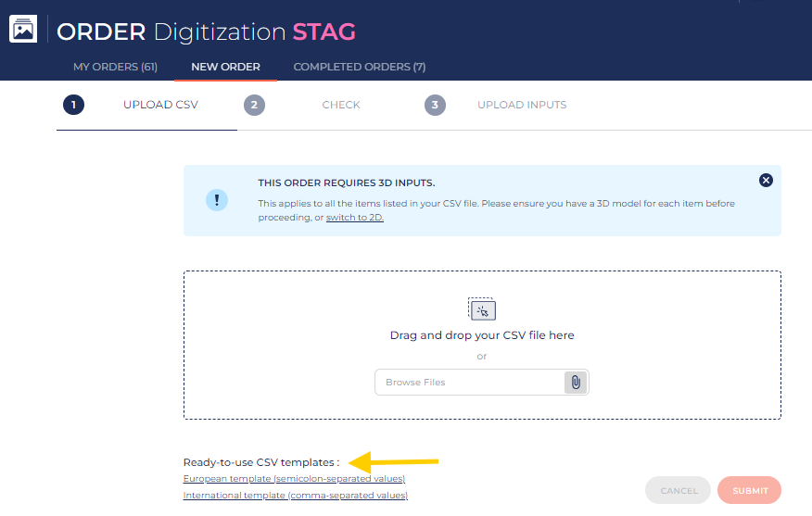Dismiss the 3D inputs notice banner
The width and height of the screenshot is (812, 516).
[x=766, y=181]
